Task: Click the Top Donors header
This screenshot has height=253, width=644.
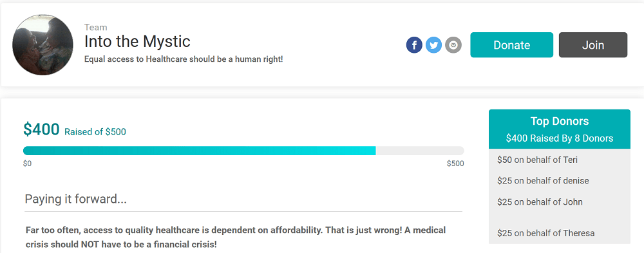Action: coord(560,122)
